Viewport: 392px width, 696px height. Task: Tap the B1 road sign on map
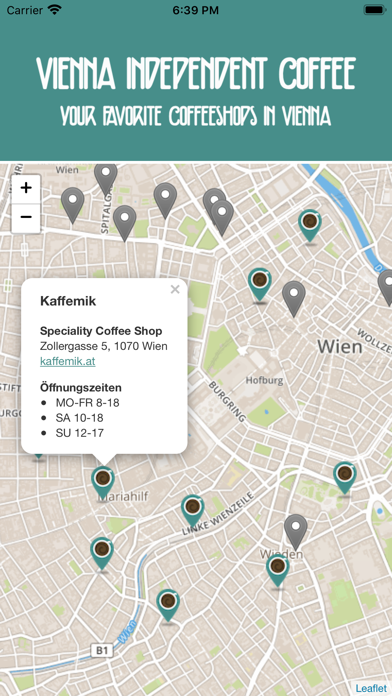(x=102, y=651)
